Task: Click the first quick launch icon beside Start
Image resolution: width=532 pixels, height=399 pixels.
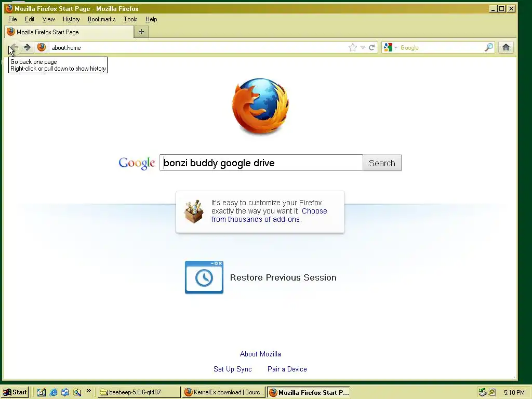Action: [42, 392]
